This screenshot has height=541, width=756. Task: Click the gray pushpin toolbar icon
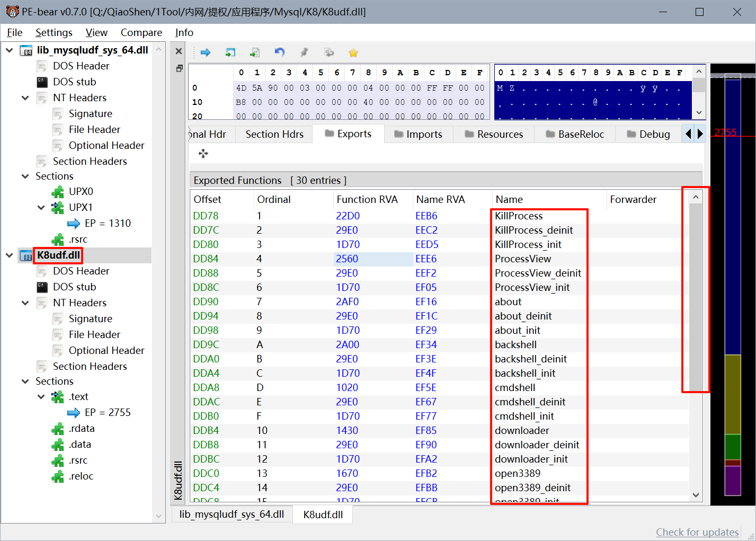pyautogui.click(x=304, y=52)
